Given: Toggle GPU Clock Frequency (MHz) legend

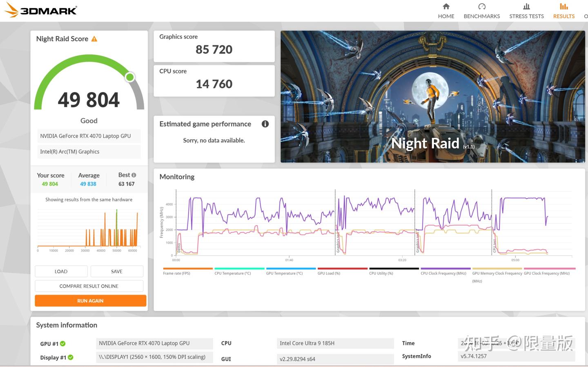Looking at the screenshot, I should (549, 271).
